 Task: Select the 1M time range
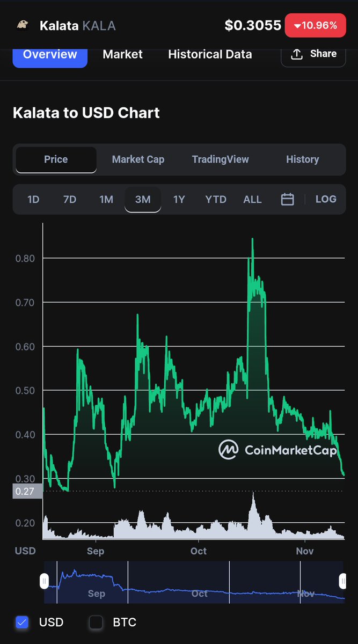click(x=106, y=200)
